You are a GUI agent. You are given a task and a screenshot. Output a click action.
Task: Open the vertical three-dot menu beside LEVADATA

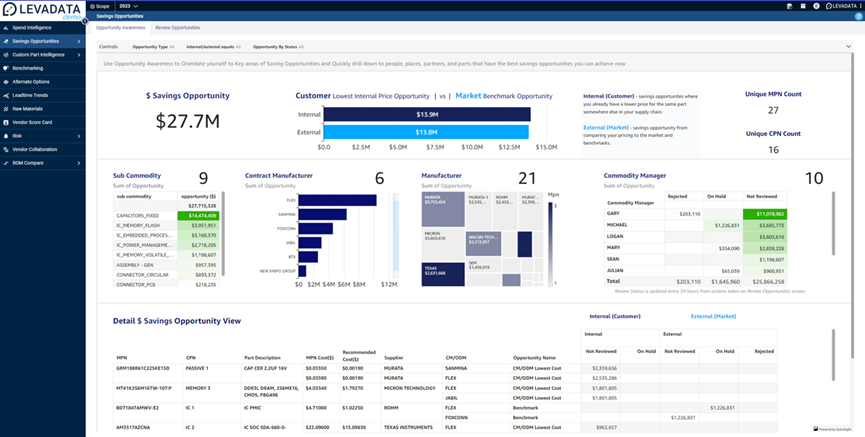tap(861, 6)
